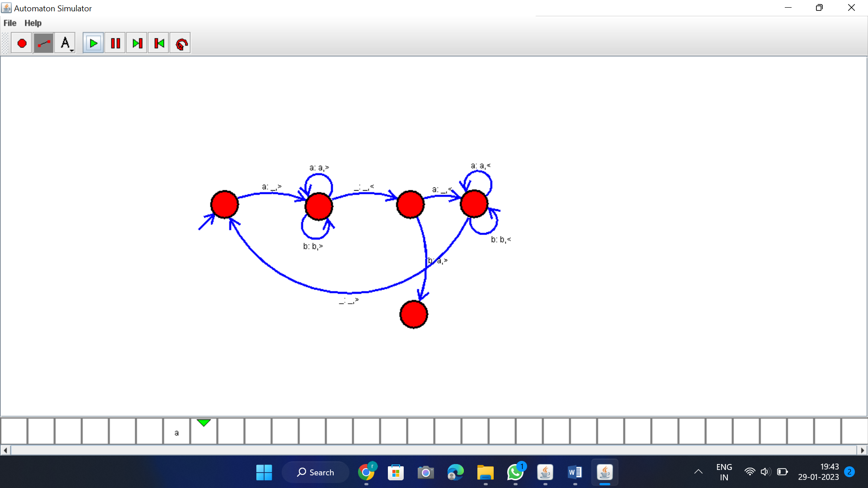Click the tape cell containing 'a'
Screen dimensions: 868x488
click(176, 432)
